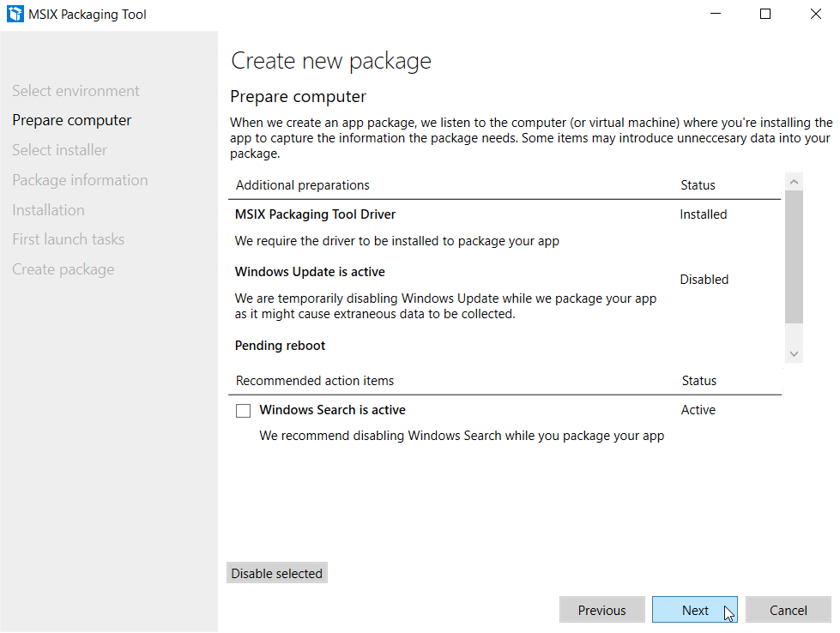Click the Windows Search is active label
The height and width of the screenshot is (633, 840).
pos(332,410)
